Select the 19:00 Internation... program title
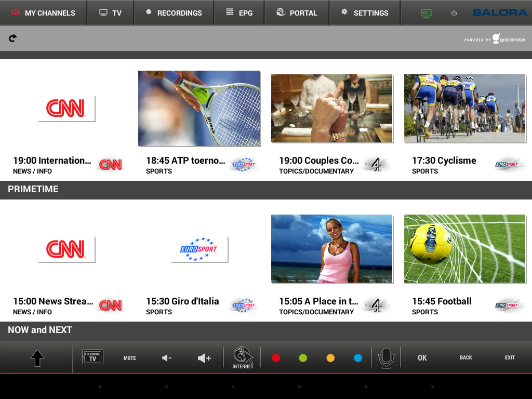Screen dimensions: 532x399 (x=52, y=161)
